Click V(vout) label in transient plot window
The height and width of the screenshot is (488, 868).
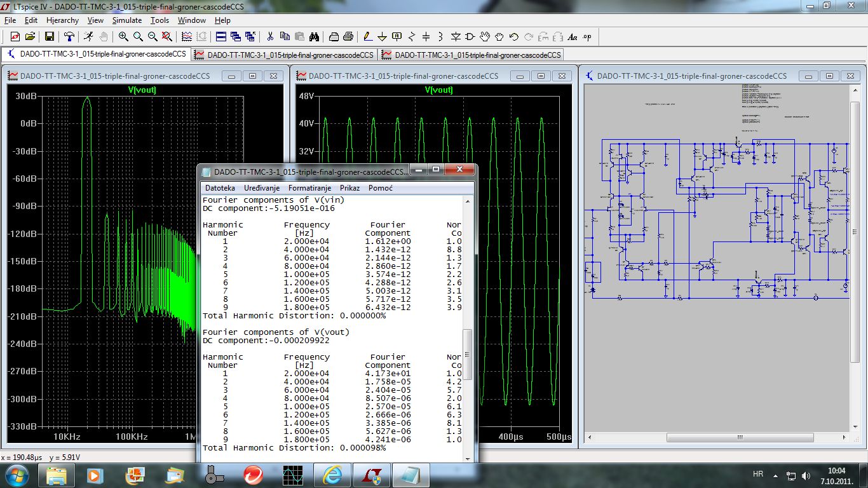pos(438,90)
